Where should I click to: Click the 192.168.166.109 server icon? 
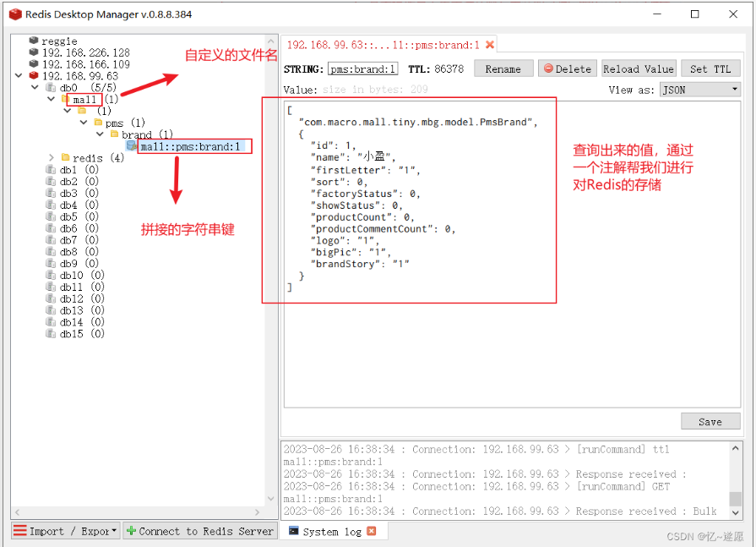(x=33, y=63)
